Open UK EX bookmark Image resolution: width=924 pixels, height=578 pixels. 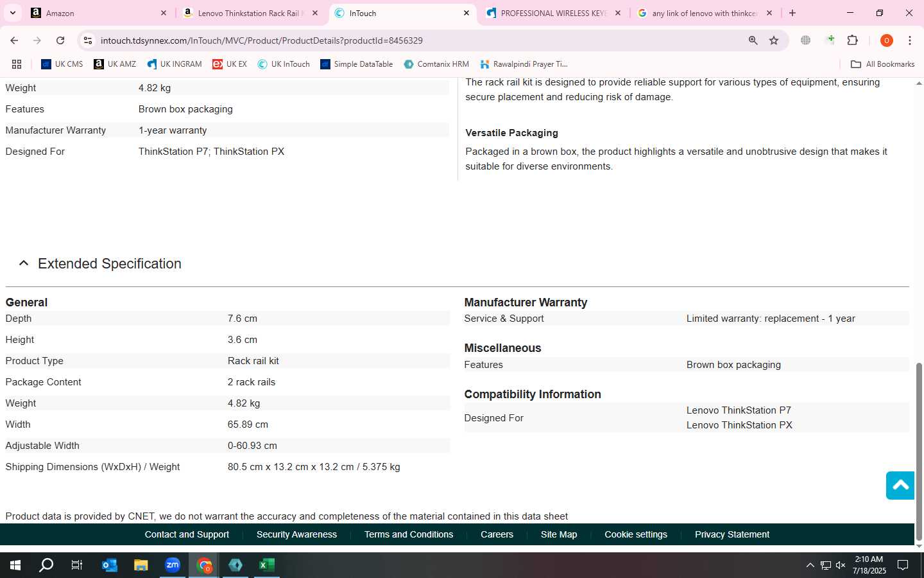tap(230, 64)
